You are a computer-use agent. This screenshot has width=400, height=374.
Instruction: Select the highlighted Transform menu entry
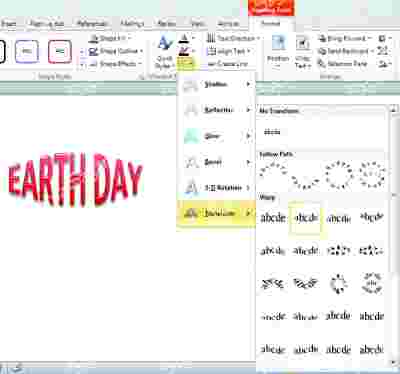click(217, 213)
